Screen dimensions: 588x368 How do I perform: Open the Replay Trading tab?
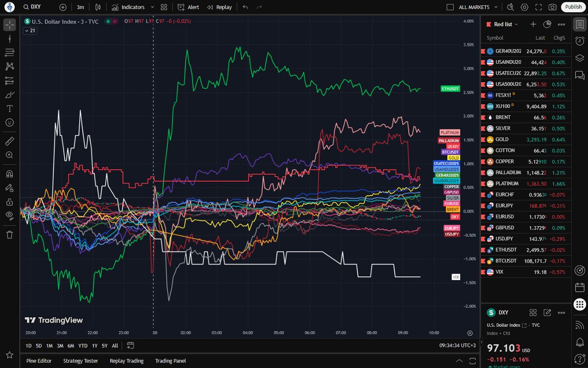126,361
